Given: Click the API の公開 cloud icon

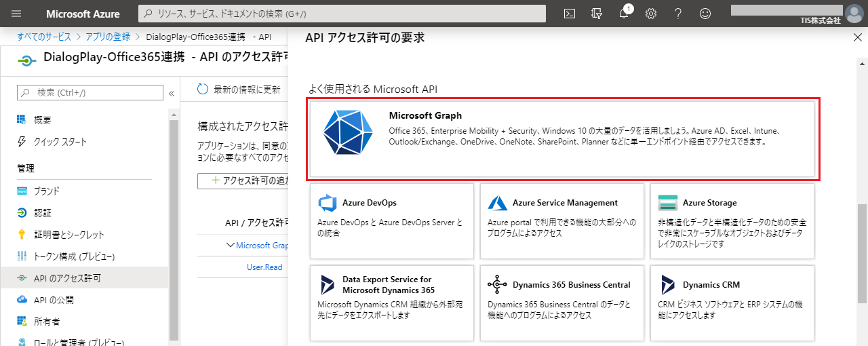Looking at the screenshot, I should pyautogui.click(x=22, y=300).
